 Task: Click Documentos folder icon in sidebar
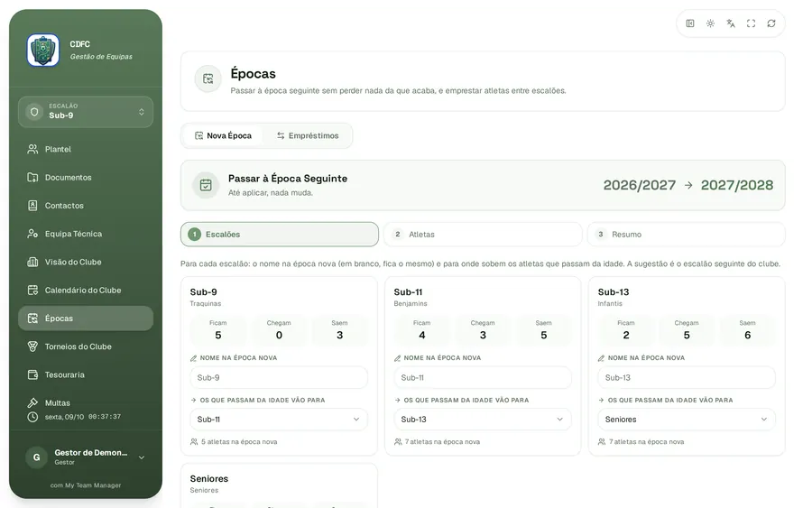32,177
